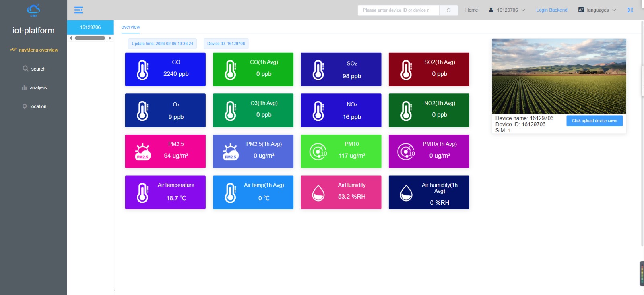Click the thermometer icon on the O₃ card
This screenshot has height=295, width=644.
[142, 111]
